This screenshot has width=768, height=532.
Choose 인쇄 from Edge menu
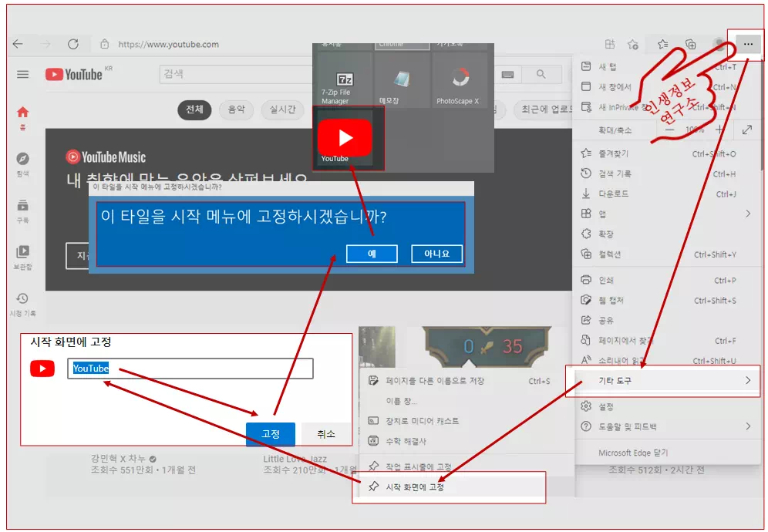(x=667, y=280)
